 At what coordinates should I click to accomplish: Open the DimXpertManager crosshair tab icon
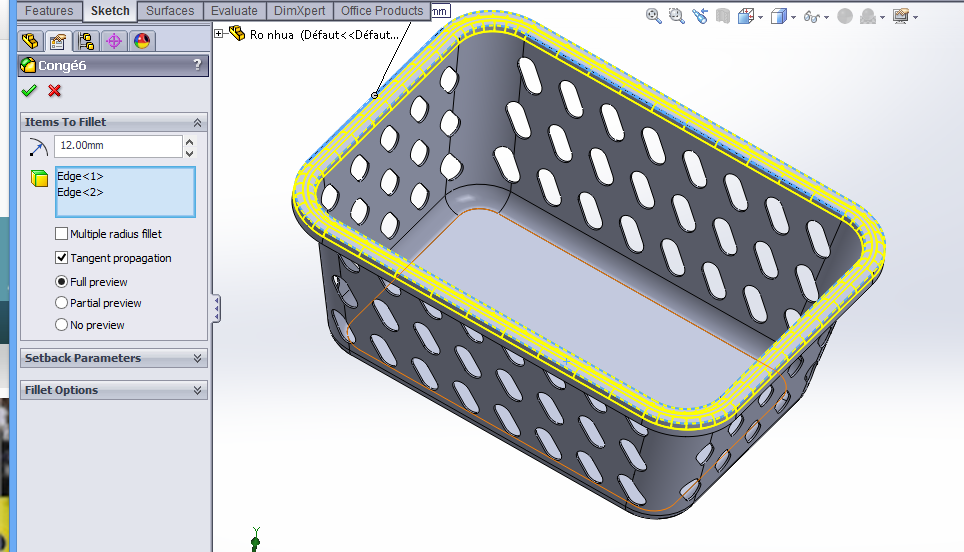(113, 41)
